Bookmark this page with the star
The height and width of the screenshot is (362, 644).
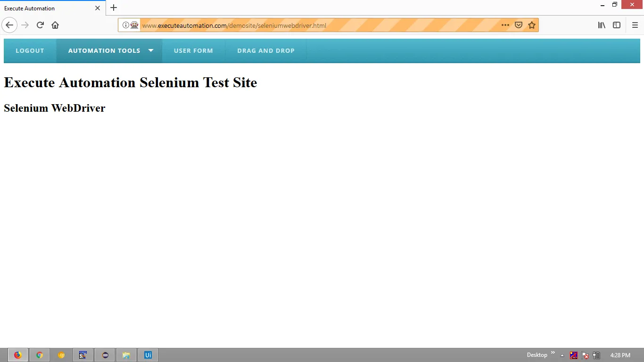[x=532, y=25]
